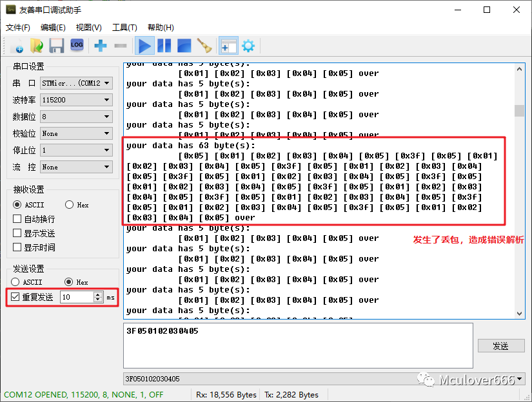Click the app icon in title bar

[x=11, y=10]
